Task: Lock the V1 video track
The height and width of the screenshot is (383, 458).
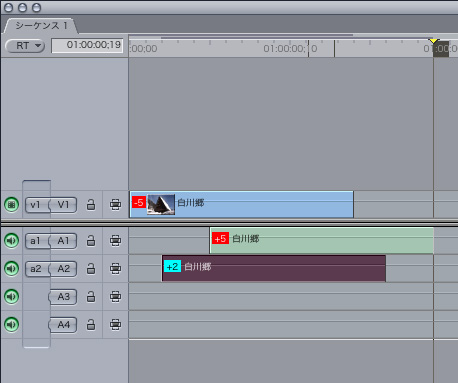Action: (x=91, y=205)
